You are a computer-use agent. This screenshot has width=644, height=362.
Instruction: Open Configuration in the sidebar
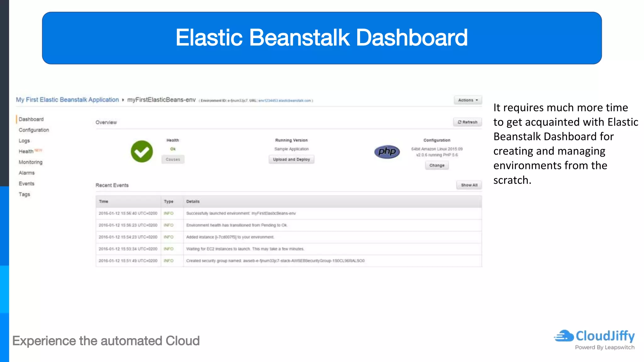[34, 130]
